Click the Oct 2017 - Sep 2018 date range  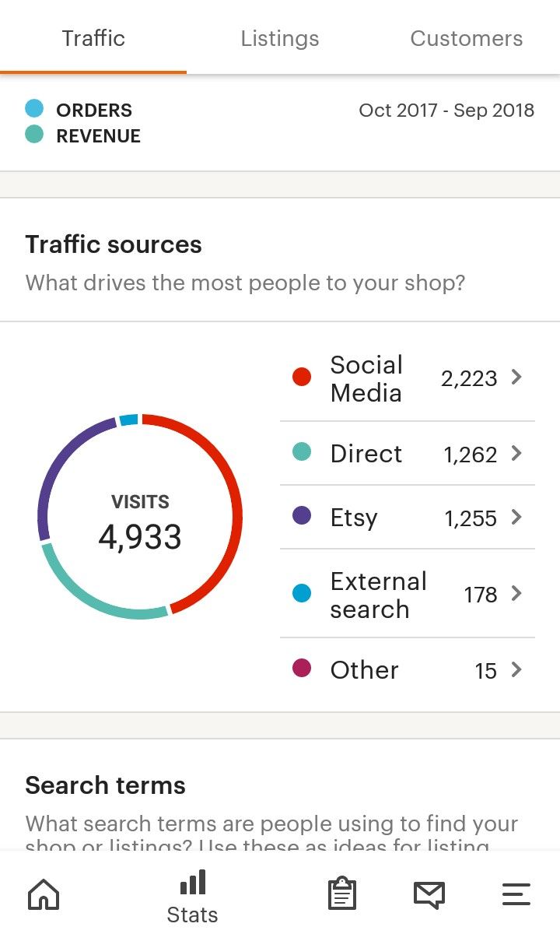point(446,110)
